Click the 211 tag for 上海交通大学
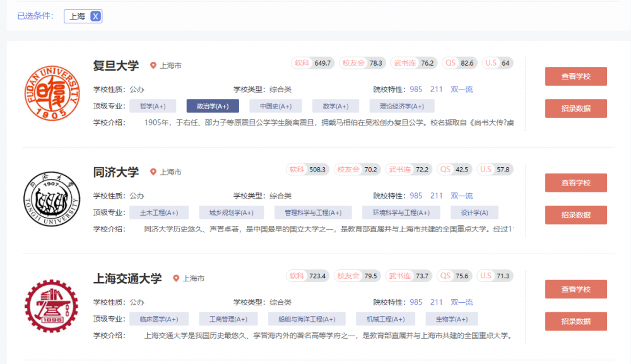 pos(436,302)
